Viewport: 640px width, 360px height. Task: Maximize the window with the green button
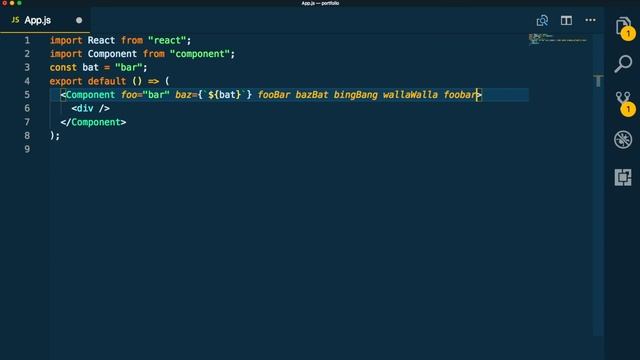pos(19,3)
